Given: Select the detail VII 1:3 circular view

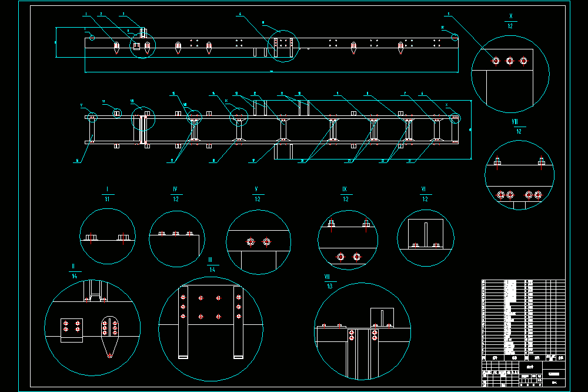Looking at the screenshot, I should (x=362, y=331).
